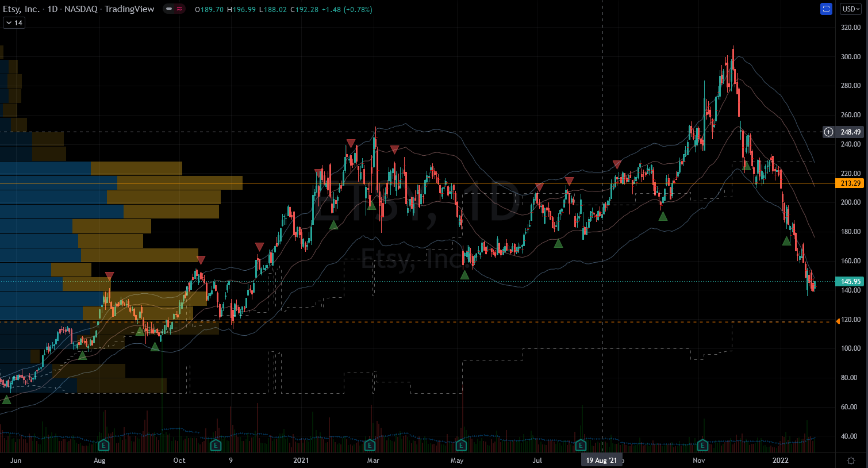This screenshot has width=868, height=468.
Task: Click the 260.00 price axis label
Action: [x=851, y=115]
